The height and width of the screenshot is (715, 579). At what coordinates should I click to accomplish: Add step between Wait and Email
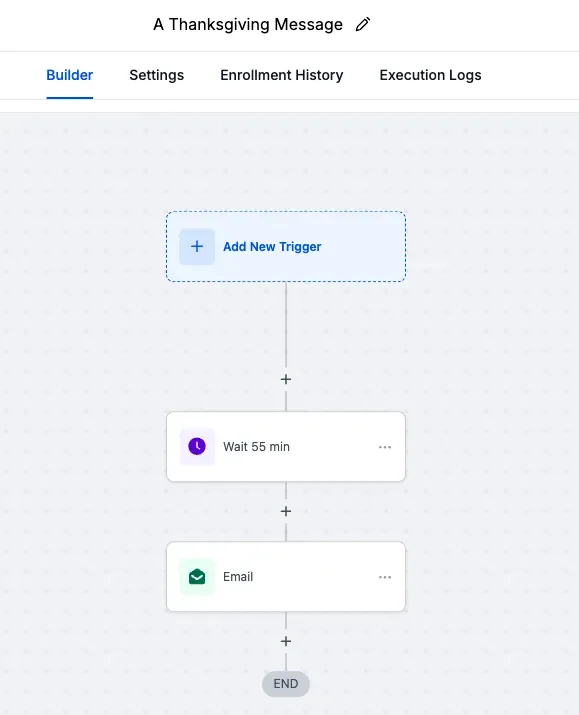(x=286, y=511)
